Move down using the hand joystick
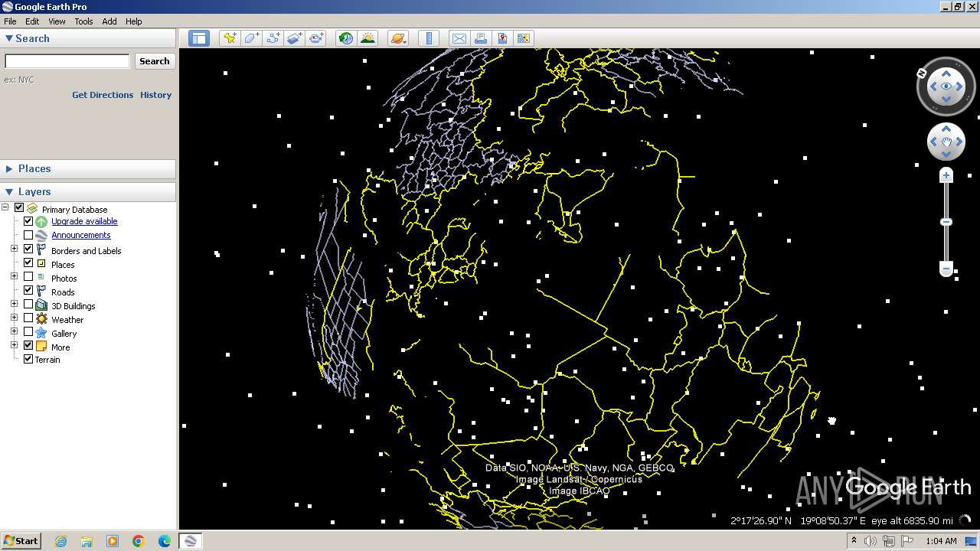This screenshot has width=980, height=551. pos(946,155)
